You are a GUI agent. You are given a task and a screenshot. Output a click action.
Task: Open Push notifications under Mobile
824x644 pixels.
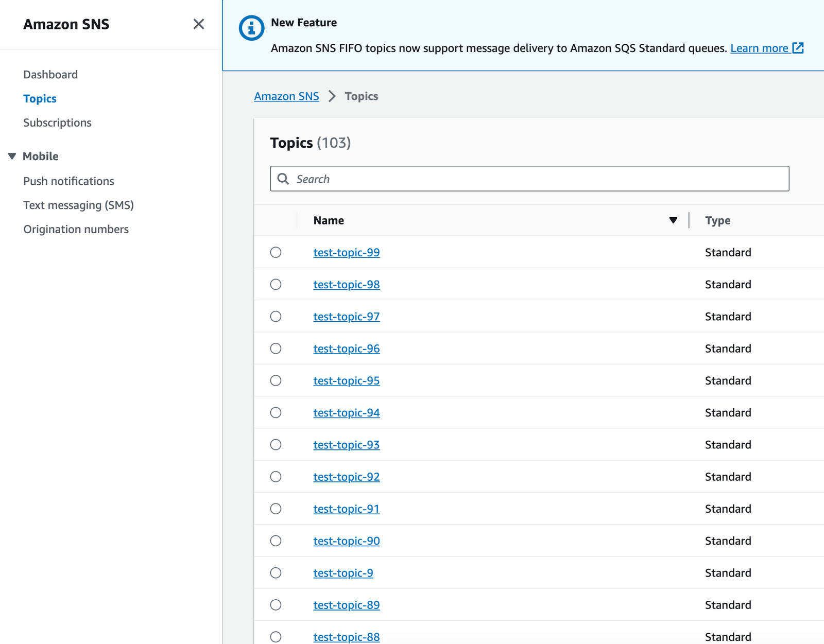[68, 181]
